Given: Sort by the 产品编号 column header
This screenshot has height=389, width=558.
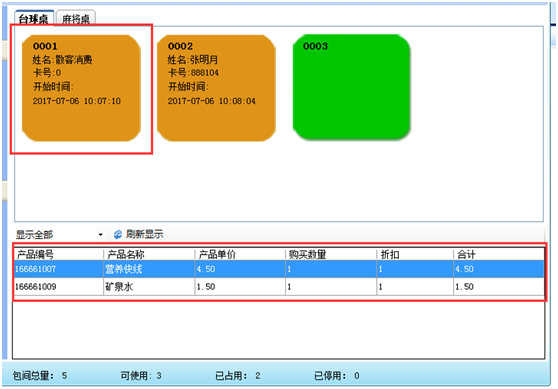Looking at the screenshot, I should (59, 254).
